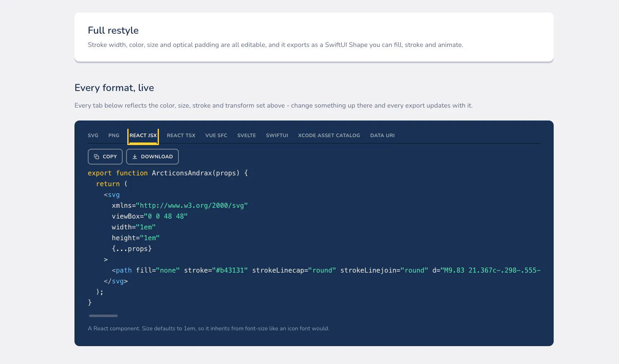Click the closing </svg> tag

point(116,281)
